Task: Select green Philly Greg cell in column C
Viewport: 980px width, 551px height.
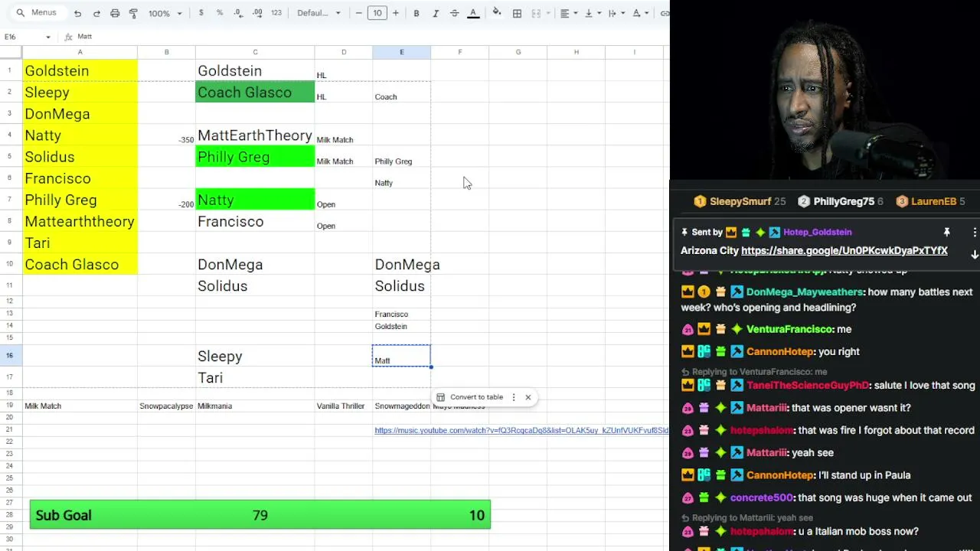Action: click(255, 157)
